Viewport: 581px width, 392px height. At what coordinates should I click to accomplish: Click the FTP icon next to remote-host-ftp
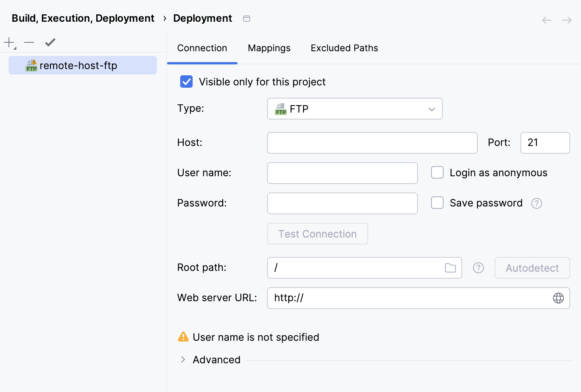pos(31,65)
